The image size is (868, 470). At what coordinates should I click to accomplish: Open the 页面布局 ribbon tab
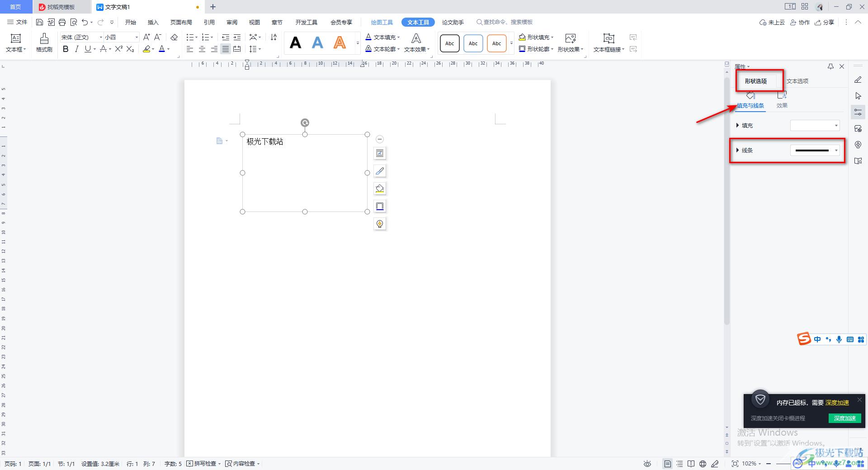tap(181, 22)
